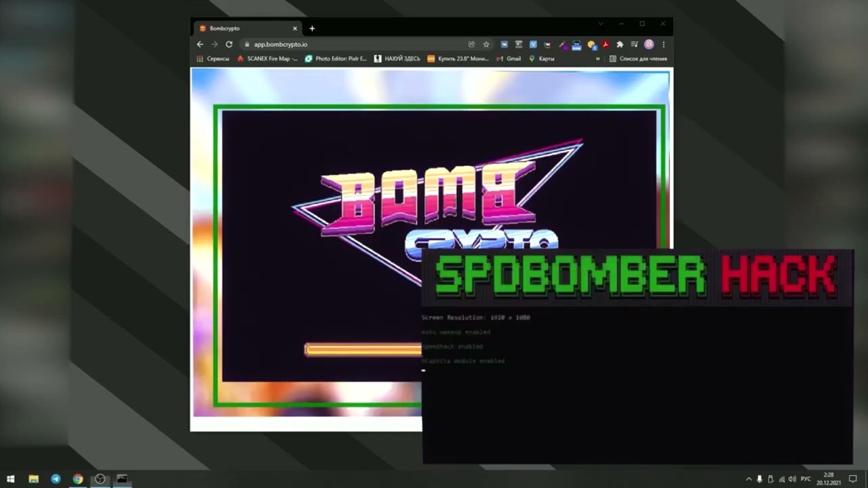Close the Bombcrypto tab

click(295, 28)
